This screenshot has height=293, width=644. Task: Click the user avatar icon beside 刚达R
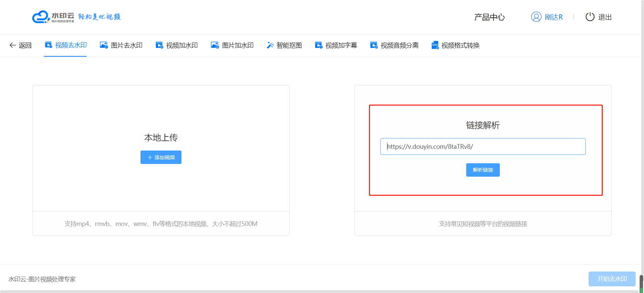536,17
